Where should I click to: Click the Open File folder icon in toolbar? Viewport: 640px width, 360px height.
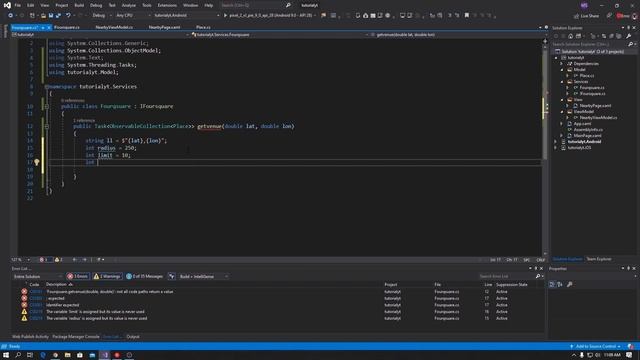pos(43,16)
